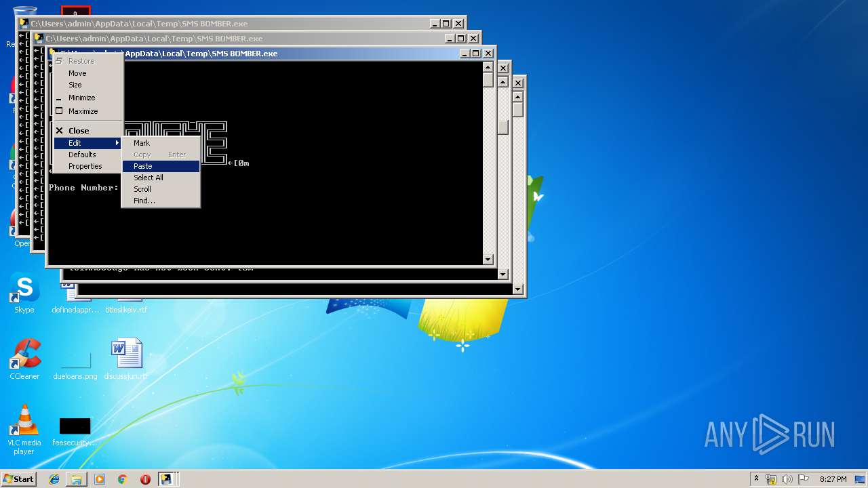868x488 pixels.
Task: Open the volume tray icon
Action: pyautogui.click(x=787, y=479)
